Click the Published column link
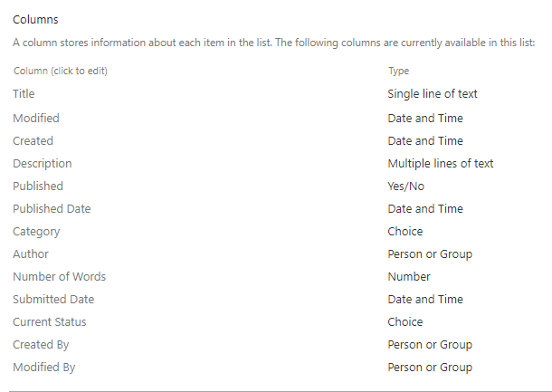 38,186
